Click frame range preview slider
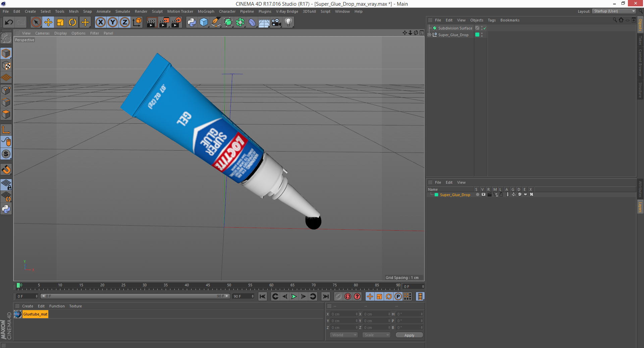Image resolution: width=644 pixels, height=348 pixels. (135, 296)
